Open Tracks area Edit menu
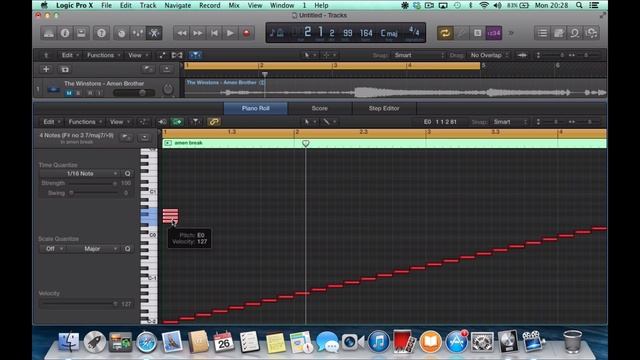 (69, 55)
